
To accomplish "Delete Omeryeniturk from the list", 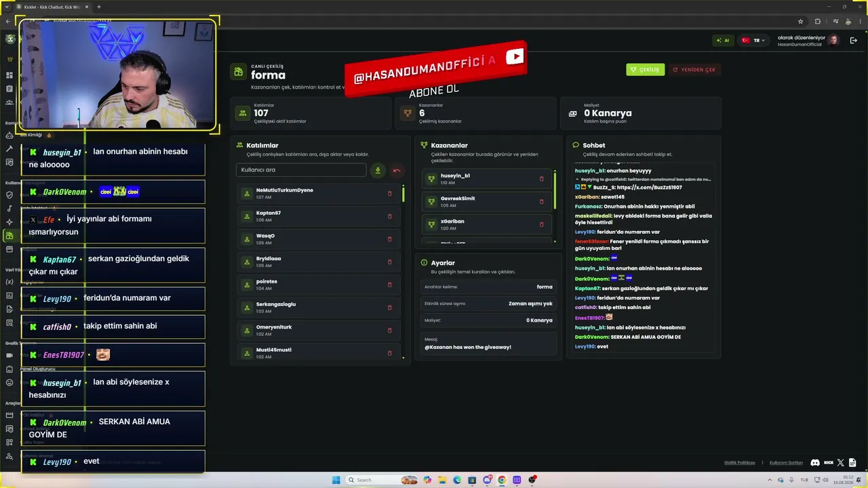I will point(389,330).
